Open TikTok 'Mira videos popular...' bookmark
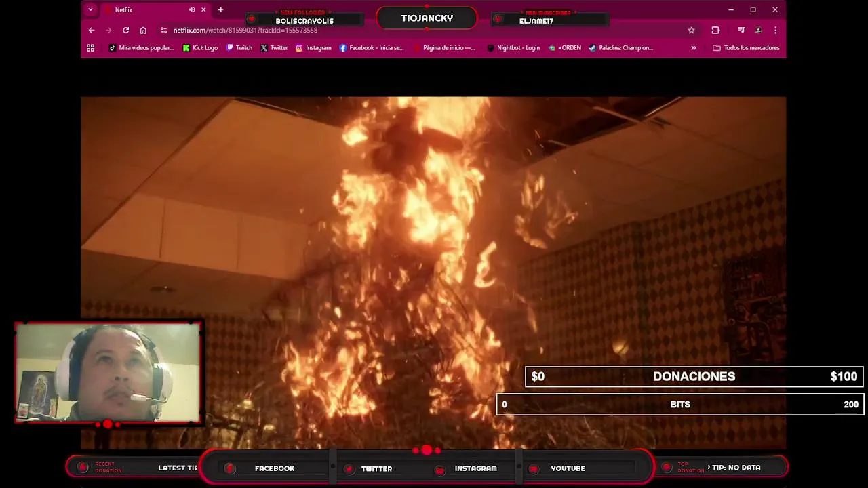Image resolution: width=868 pixels, height=488 pixels. (142, 48)
